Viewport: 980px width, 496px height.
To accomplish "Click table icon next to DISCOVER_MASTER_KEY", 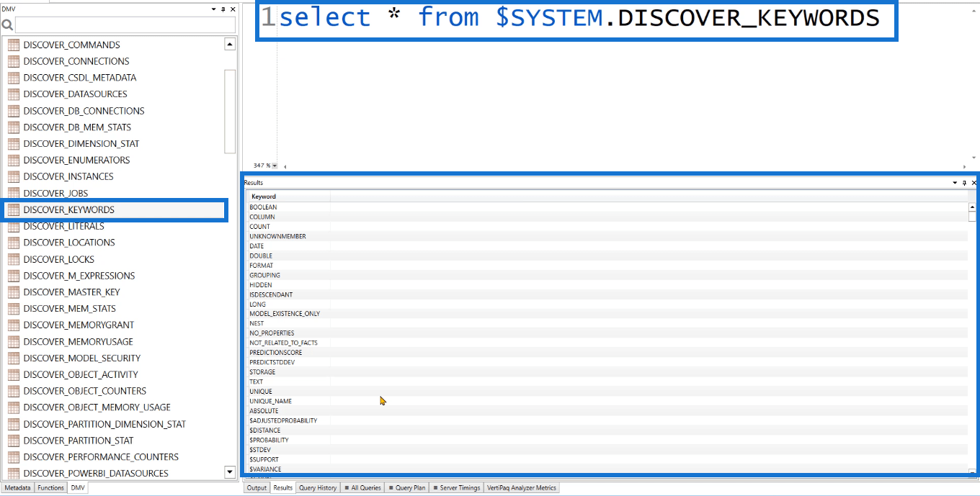I will pos(14,292).
